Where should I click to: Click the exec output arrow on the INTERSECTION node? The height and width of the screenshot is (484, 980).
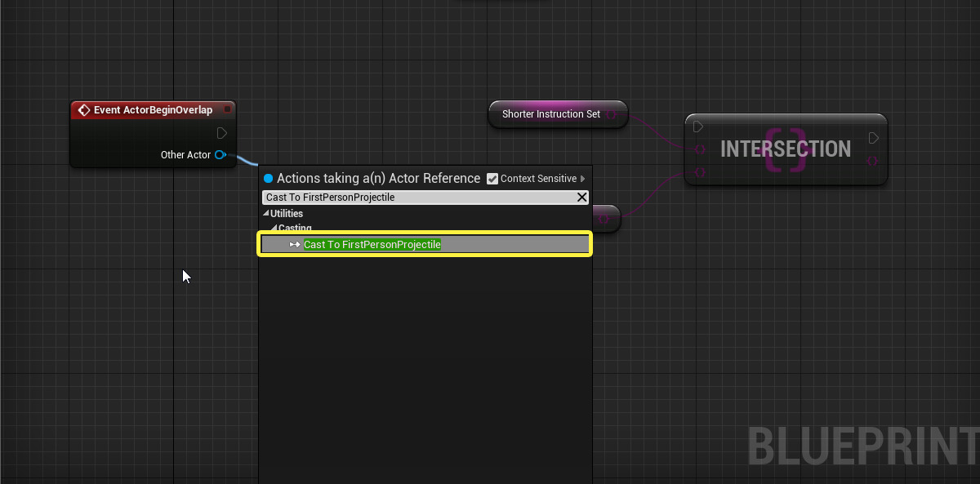873,138
